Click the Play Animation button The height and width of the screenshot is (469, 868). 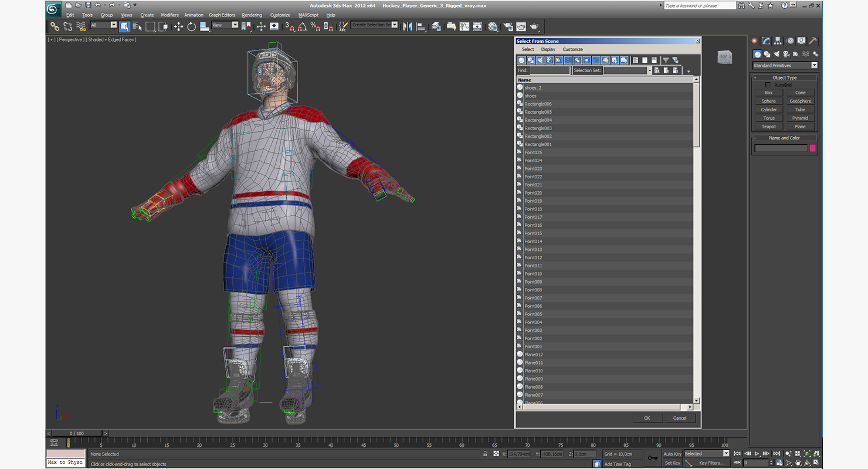757,454
